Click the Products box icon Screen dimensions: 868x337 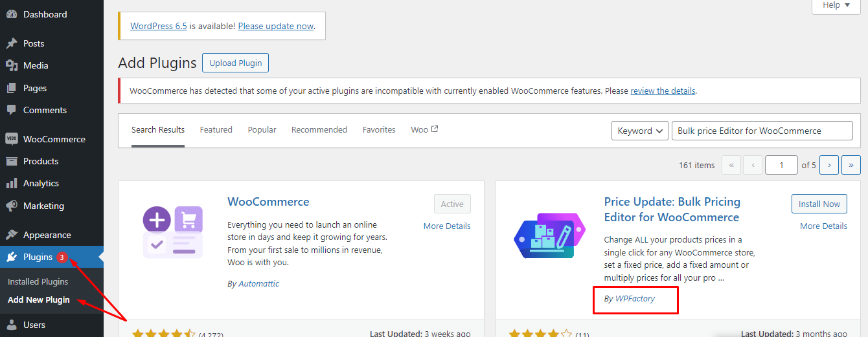pyautogui.click(x=12, y=161)
